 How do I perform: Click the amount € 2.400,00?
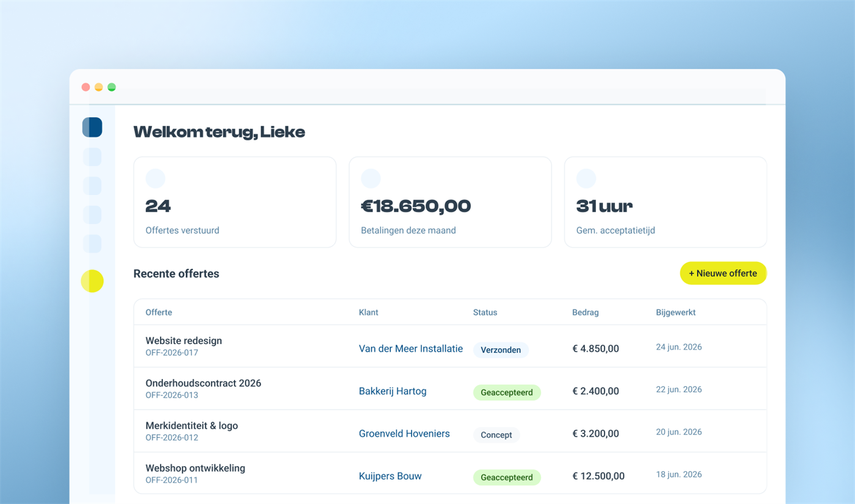(595, 392)
